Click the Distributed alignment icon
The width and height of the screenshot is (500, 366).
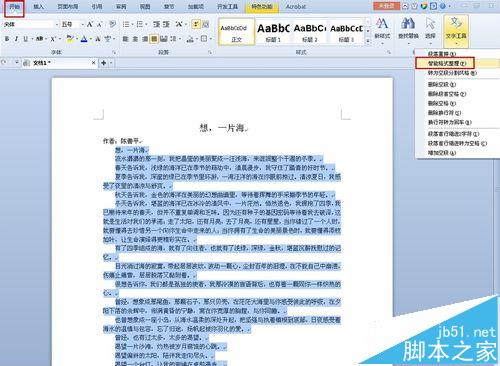pyautogui.click(x=163, y=39)
